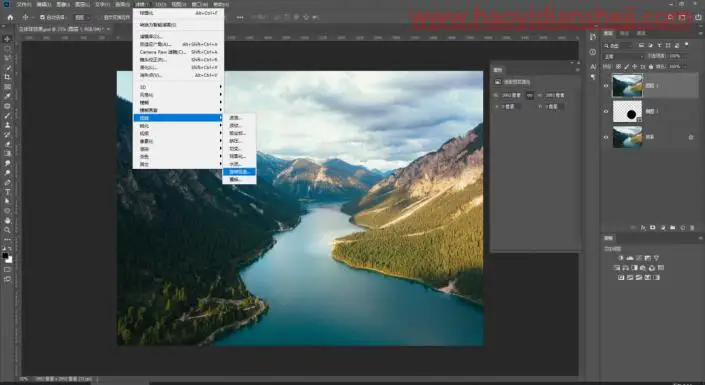Select the Clone Stamp tool
The height and width of the screenshot is (385, 705).
(7, 125)
